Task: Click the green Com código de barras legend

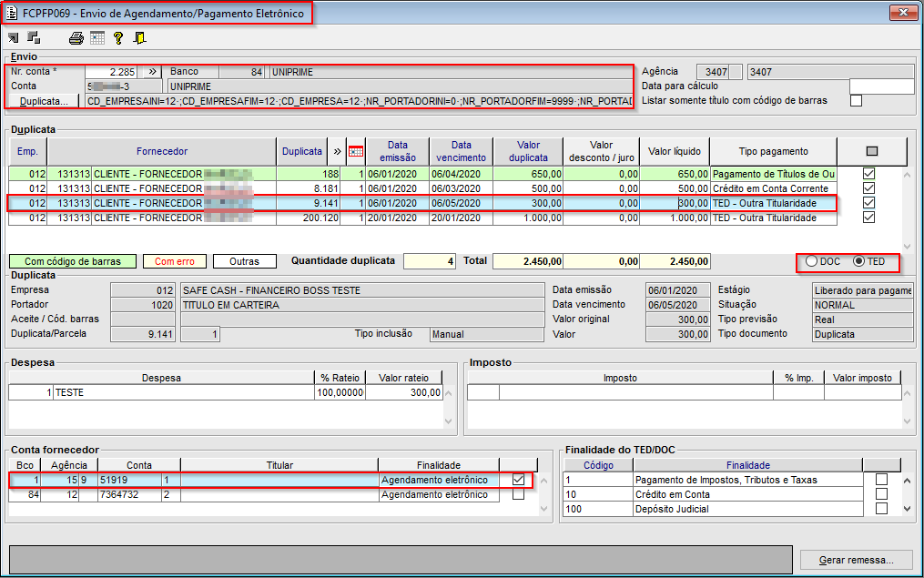Action: [73, 261]
